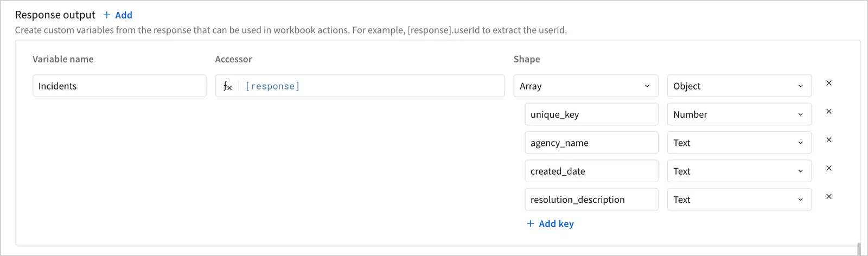Edit the unique_key key name field

coord(591,114)
